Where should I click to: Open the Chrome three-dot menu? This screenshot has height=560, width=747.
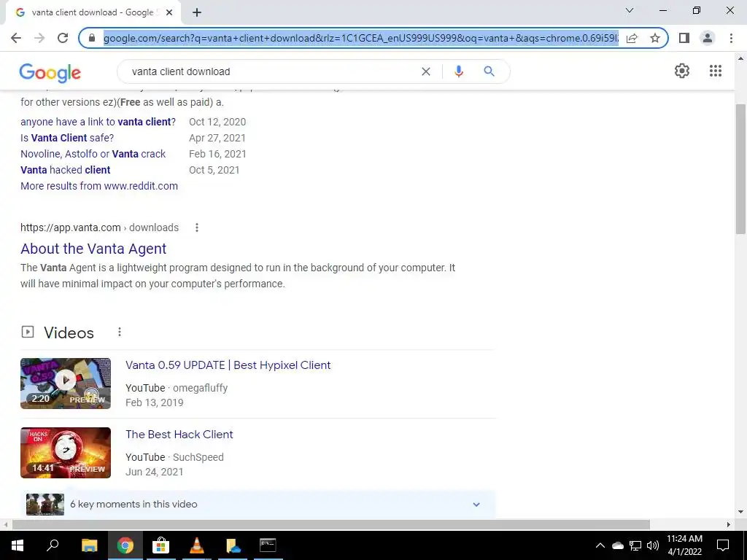[731, 38]
